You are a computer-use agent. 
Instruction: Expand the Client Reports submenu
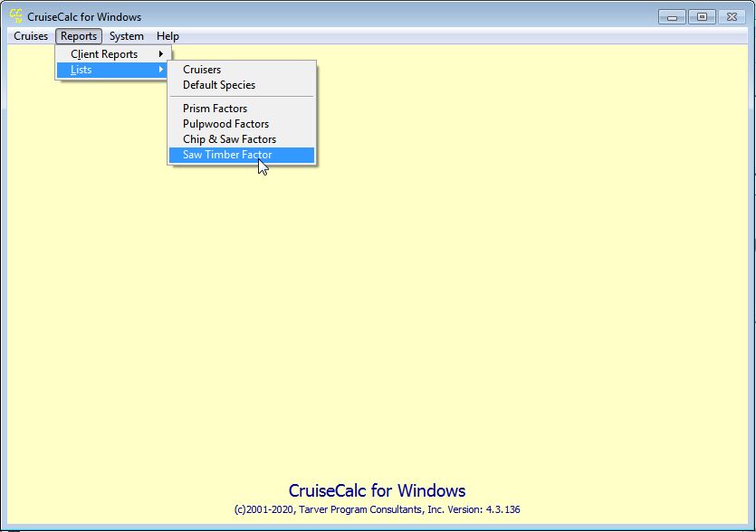[x=113, y=54]
